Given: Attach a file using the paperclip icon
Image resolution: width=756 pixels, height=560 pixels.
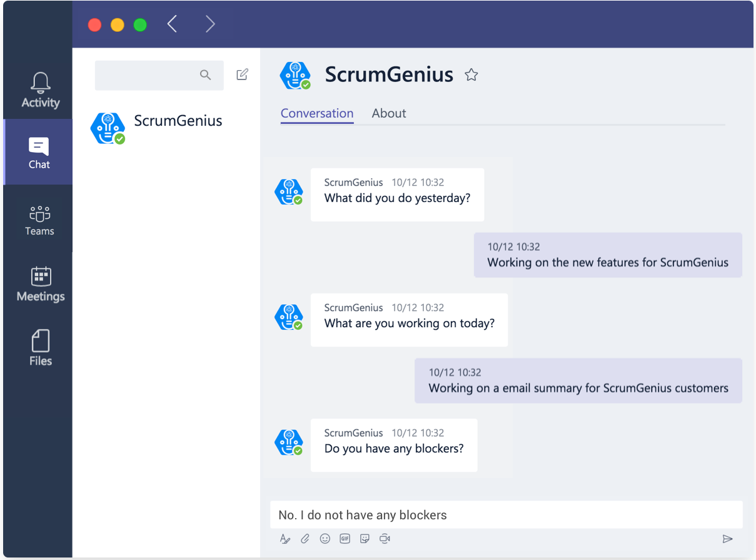Looking at the screenshot, I should [305, 539].
